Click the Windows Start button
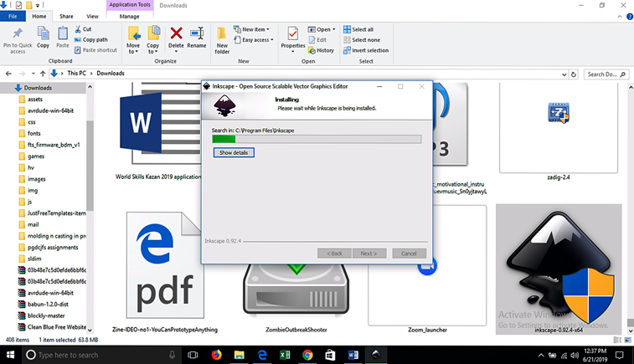 click(x=11, y=355)
